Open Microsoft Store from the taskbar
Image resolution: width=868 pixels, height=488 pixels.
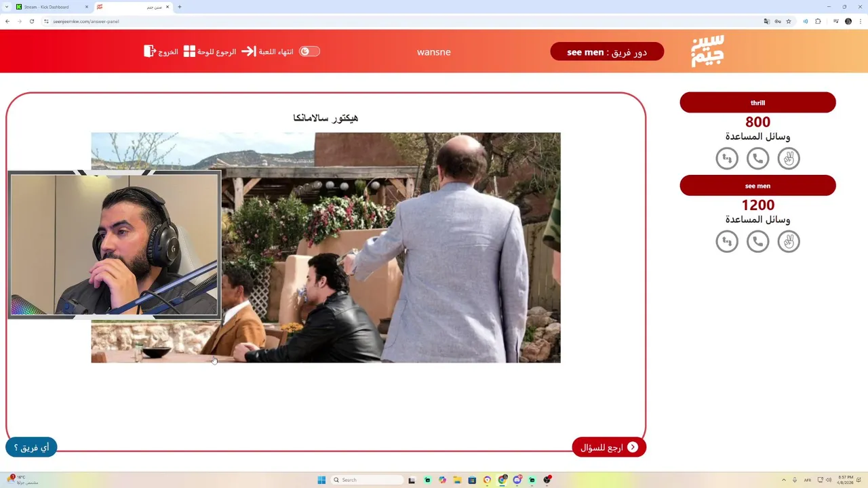472,480
